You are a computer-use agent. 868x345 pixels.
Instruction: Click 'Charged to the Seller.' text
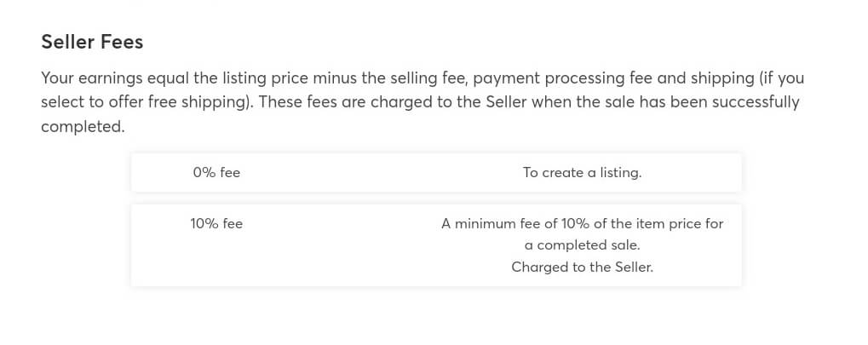tap(583, 267)
